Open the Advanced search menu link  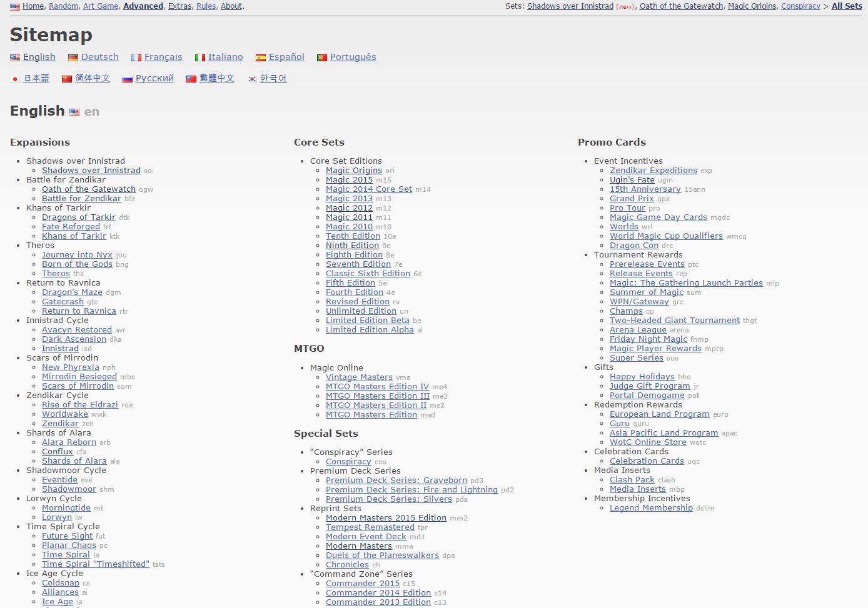click(143, 6)
